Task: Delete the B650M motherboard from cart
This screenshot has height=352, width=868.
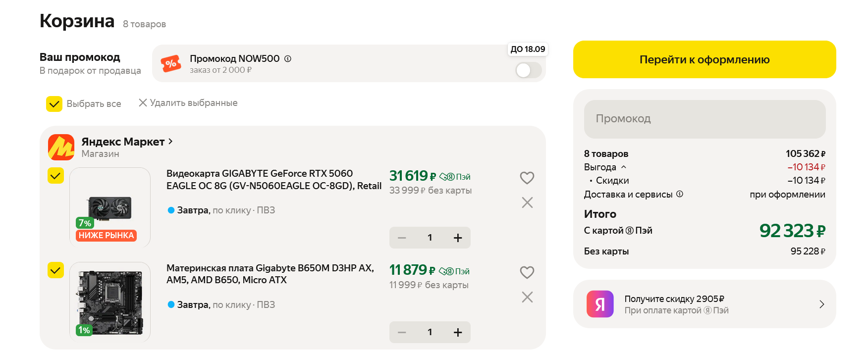Action: tap(527, 297)
